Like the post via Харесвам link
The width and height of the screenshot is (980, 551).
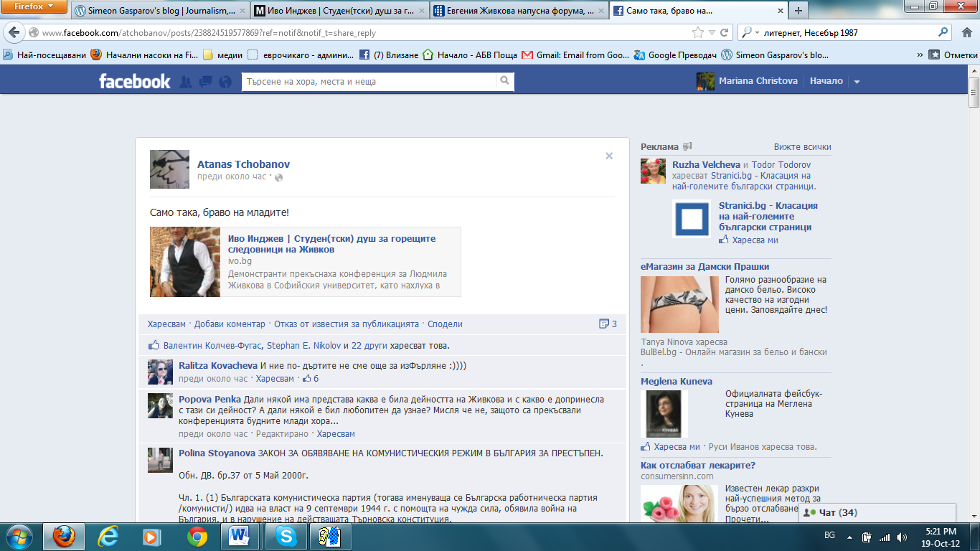[x=166, y=324]
